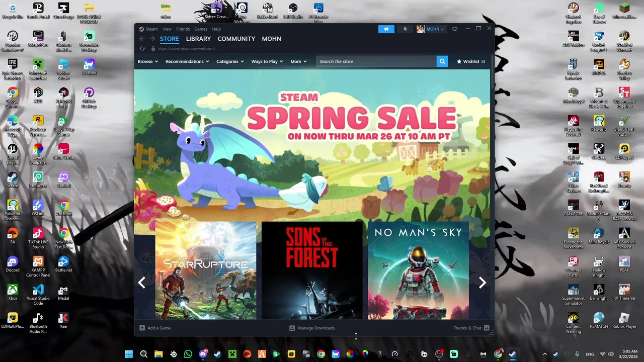
Task: Open the Recycle Bin
Action: click(x=13, y=11)
